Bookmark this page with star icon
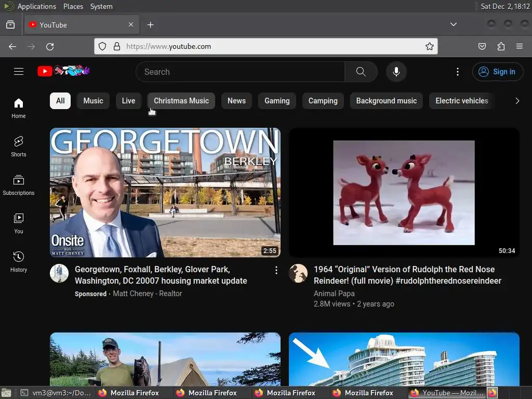The width and height of the screenshot is (532, 399). (430, 46)
